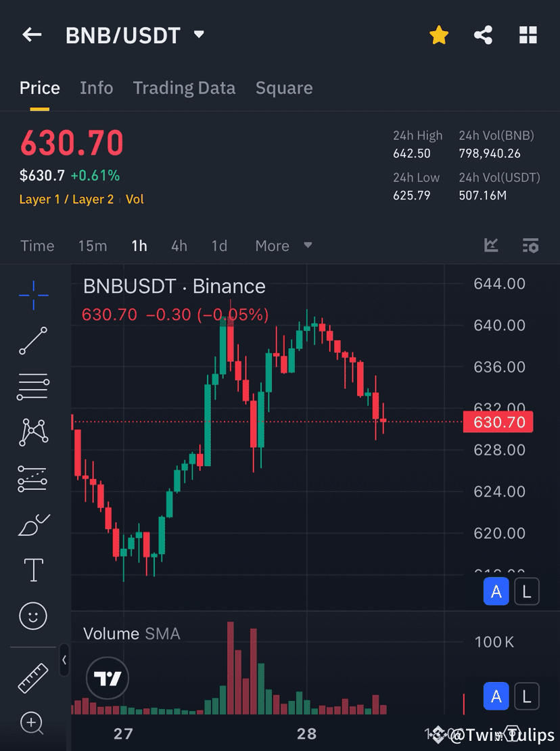Image resolution: width=560 pixels, height=751 pixels.
Task: Activate the zoom-in magnifier tool
Action: coord(32,724)
